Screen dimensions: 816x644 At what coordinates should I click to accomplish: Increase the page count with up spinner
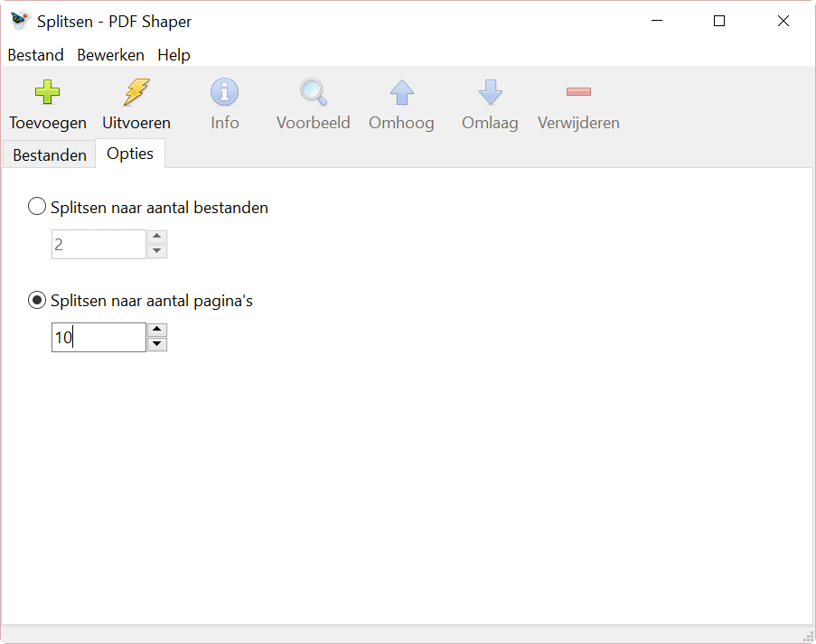157,330
